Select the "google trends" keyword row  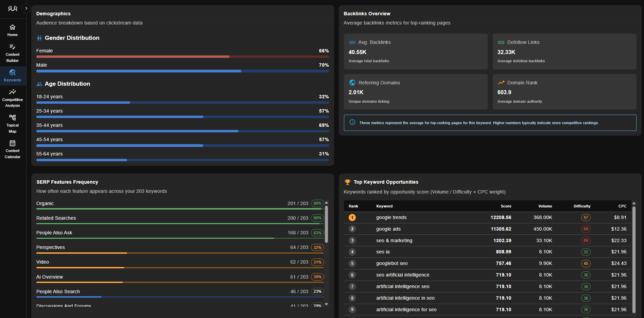tap(391, 218)
